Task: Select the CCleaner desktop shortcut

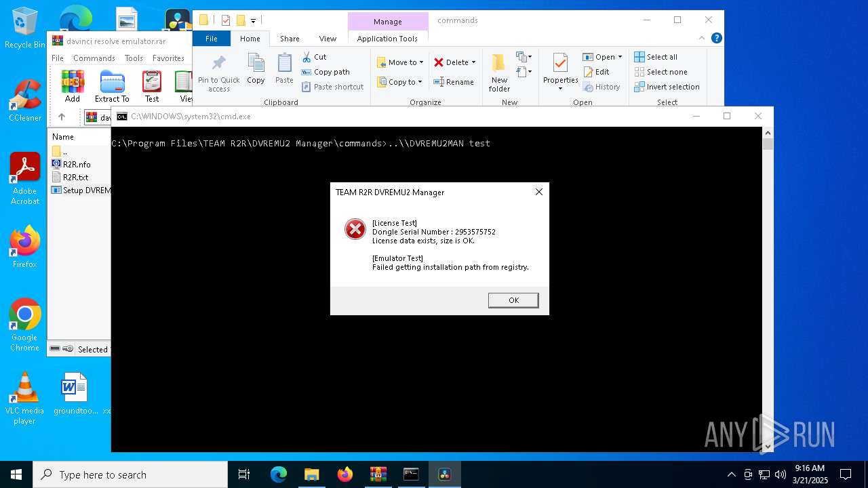Action: tap(25, 100)
